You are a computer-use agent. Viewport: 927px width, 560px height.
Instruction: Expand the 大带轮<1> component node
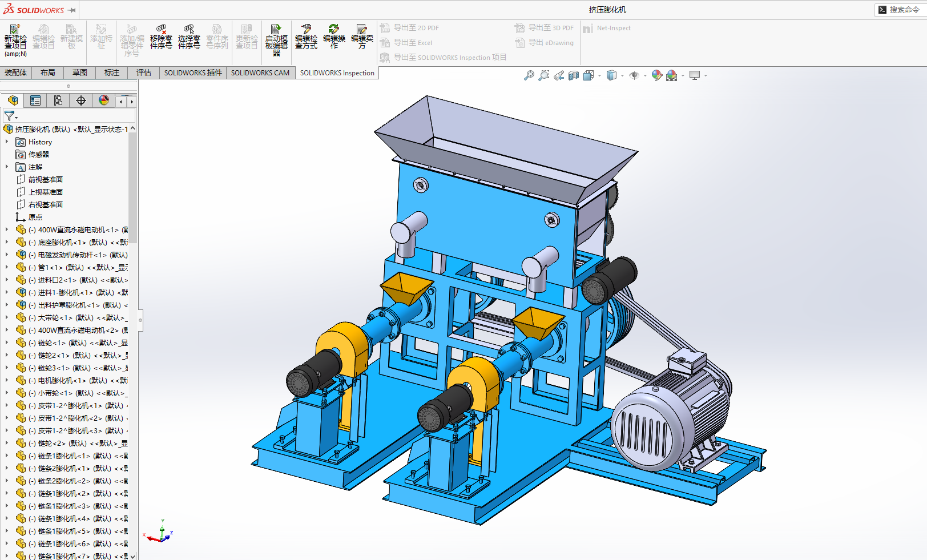point(7,317)
